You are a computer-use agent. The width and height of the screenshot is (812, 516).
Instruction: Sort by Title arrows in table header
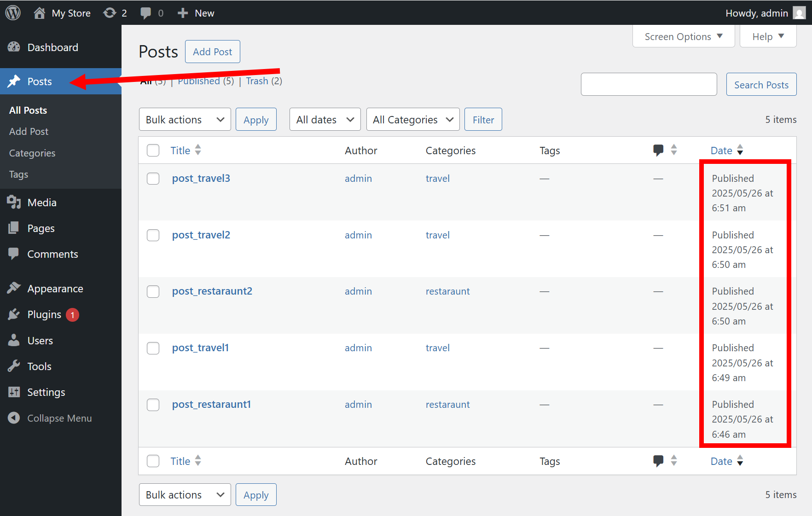(x=198, y=150)
